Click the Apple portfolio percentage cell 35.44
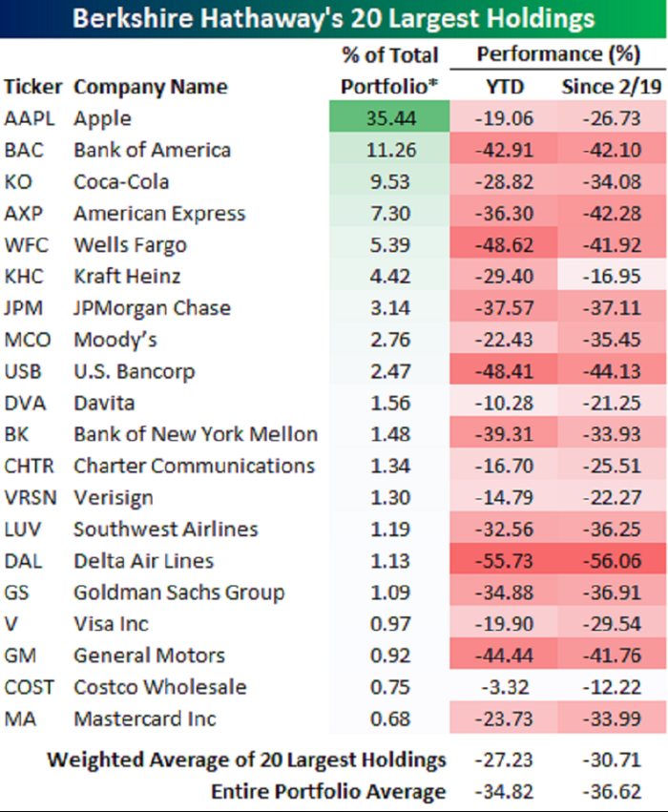 pos(389,117)
